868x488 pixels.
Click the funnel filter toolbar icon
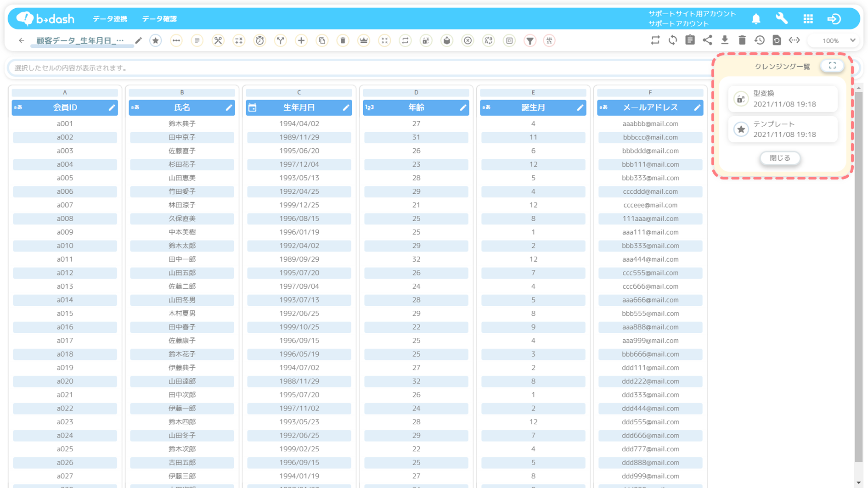tap(530, 40)
